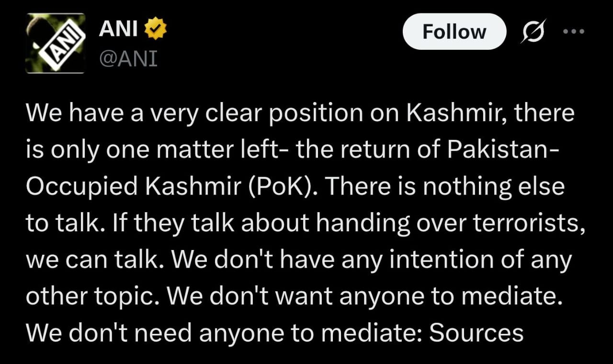The width and height of the screenshot is (613, 364).
Task: Open the Grok explain-post icon
Action: [x=533, y=33]
